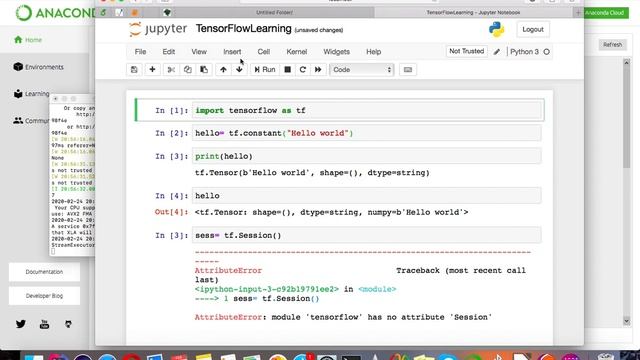Image resolution: width=640 pixels, height=360 pixels.
Task: Open the Widgets menu
Action: pyautogui.click(x=336, y=52)
